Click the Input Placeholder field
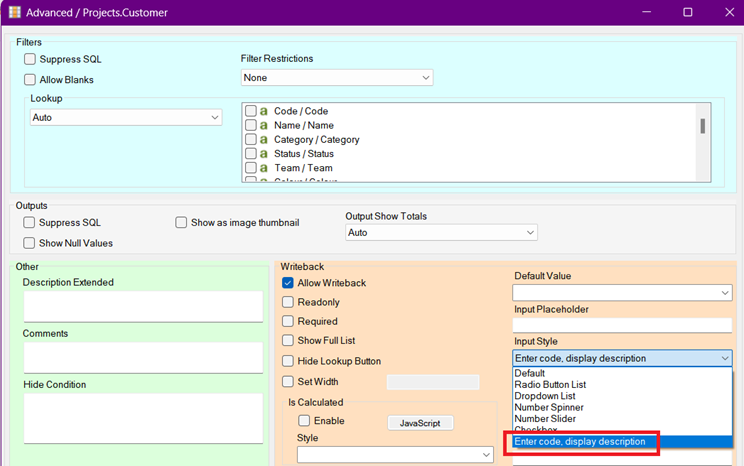 622,325
